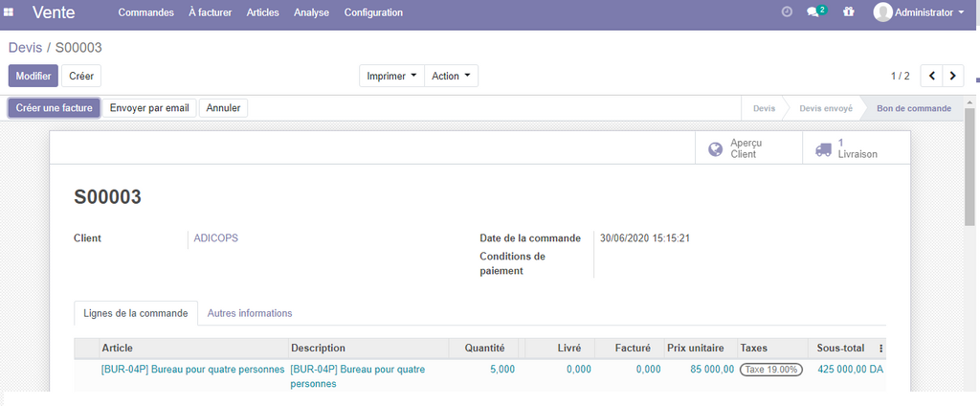Open the apps grid menu icon

9,12
